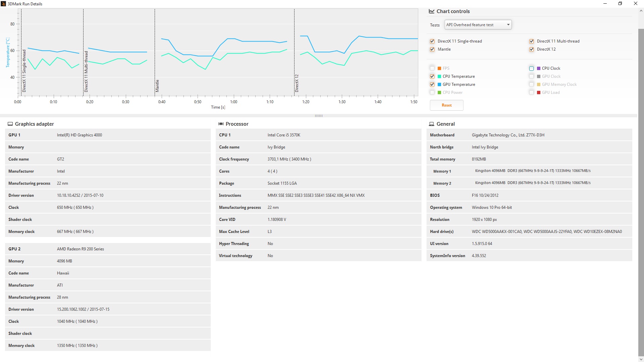Click the Tests dropdown arrow
This screenshot has width=644, height=362.
[x=508, y=25]
